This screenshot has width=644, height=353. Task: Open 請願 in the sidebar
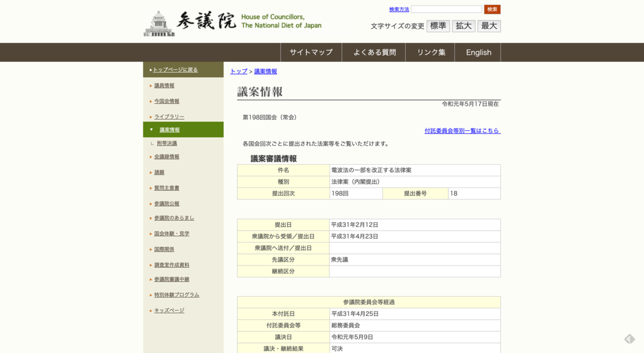(159, 172)
